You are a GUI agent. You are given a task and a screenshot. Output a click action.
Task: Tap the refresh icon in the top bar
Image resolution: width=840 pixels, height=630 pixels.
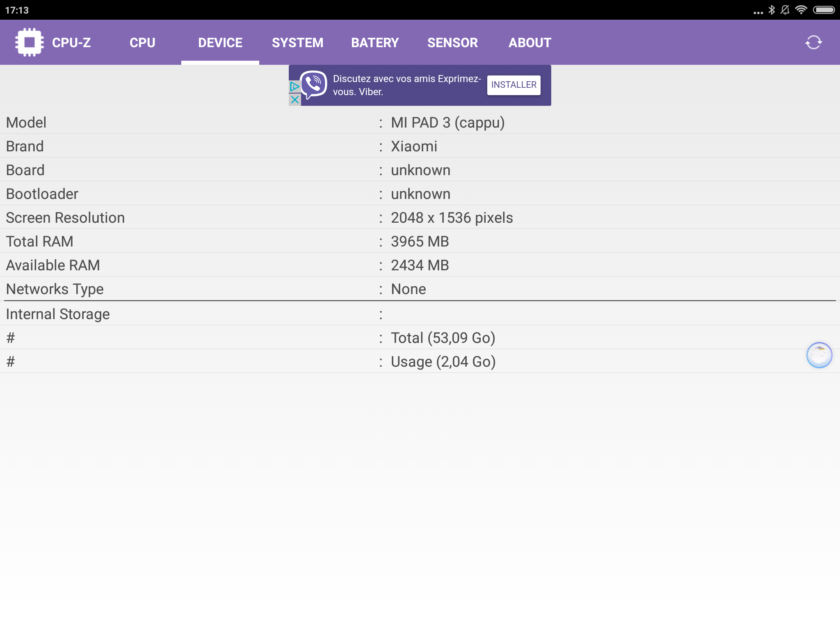pyautogui.click(x=813, y=42)
